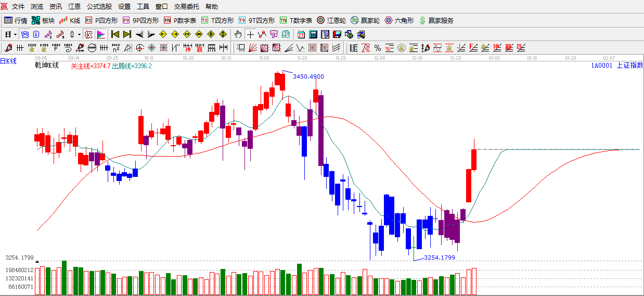The height and width of the screenshot is (296, 644).
Task: Open the P四方形 view button
Action: [101, 20]
